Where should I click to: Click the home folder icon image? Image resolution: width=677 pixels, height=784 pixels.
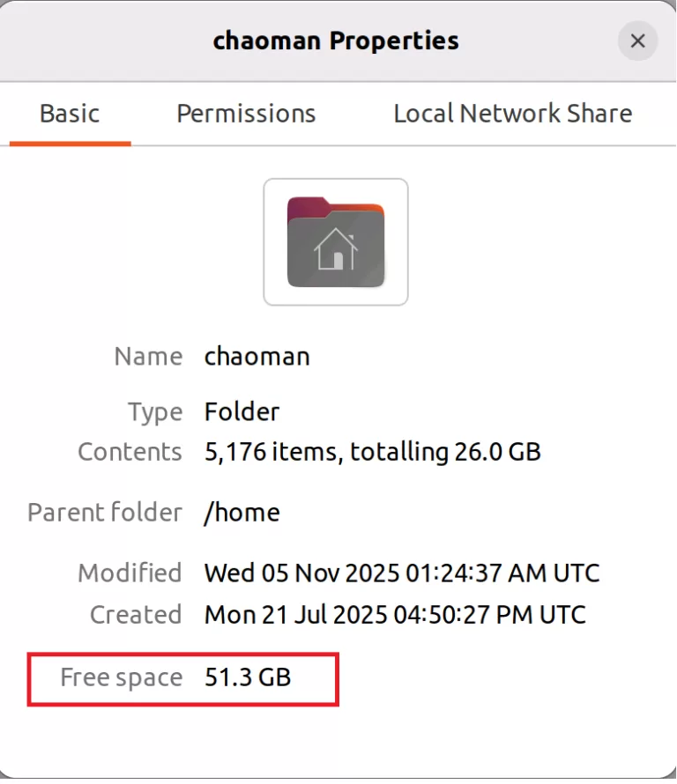pos(336,242)
